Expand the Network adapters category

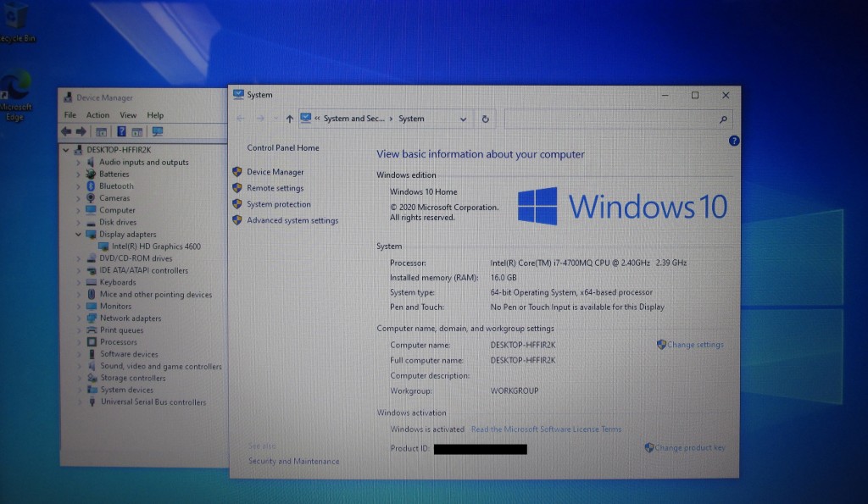(x=79, y=318)
